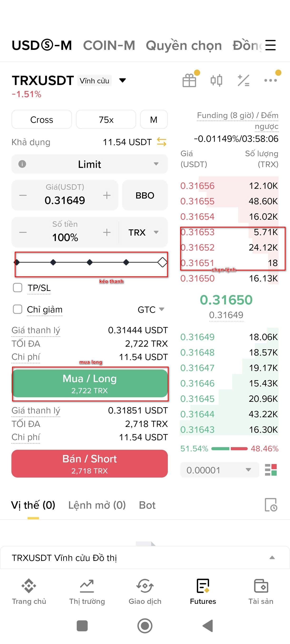Tick the Chỉ giảm checkbox
This screenshot has height=644, width=290.
pyautogui.click(x=18, y=309)
